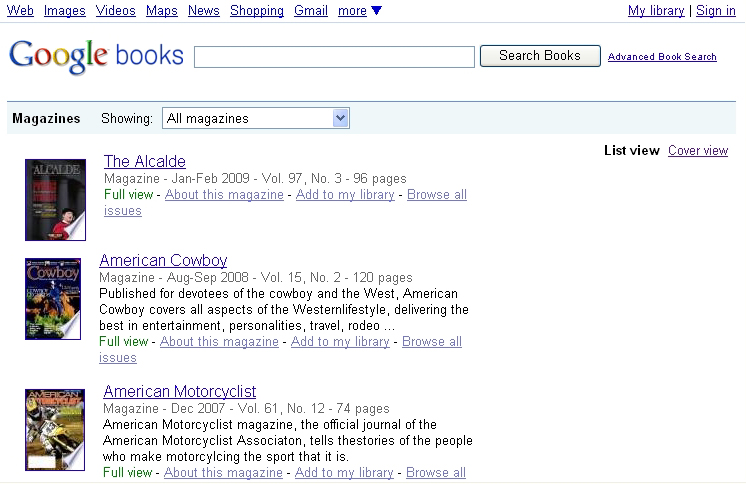The width and height of the screenshot is (746, 484).
Task: Browse all issues of American Cowboy
Action: point(432,342)
